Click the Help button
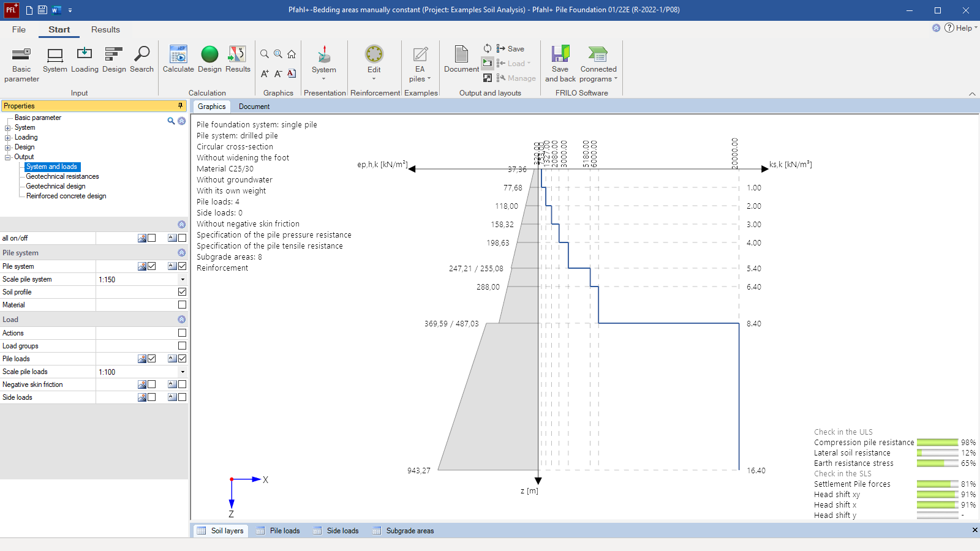This screenshot has width=980, height=551. point(959,28)
